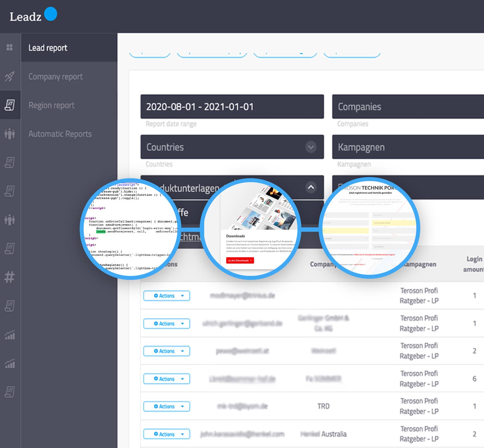Switch to the Company report section
Viewport: 484px width, 448px height.
click(x=55, y=76)
